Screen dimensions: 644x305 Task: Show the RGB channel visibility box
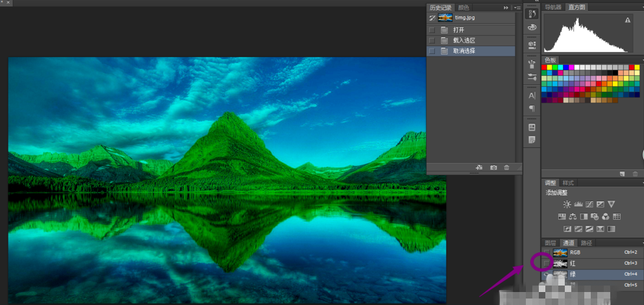pyautogui.click(x=546, y=252)
